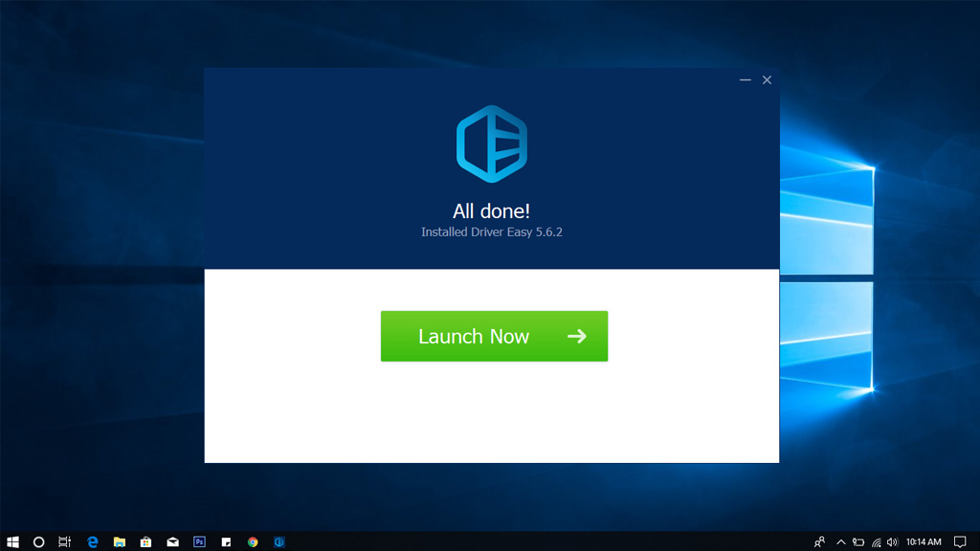This screenshot has width=980, height=551.
Task: Click the 10:14 AM clock
Action: (x=924, y=541)
